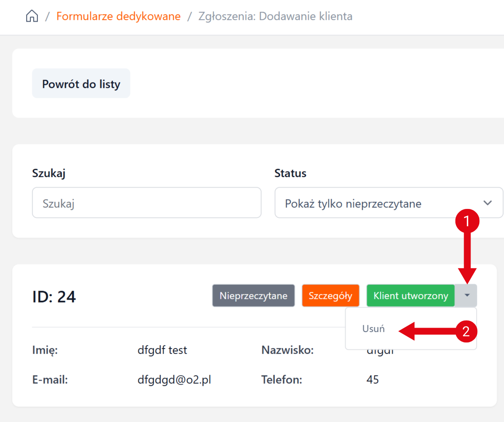504x422 pixels.
Task: Open the Formularze dedykowane breadcrumb link
Action: click(118, 16)
